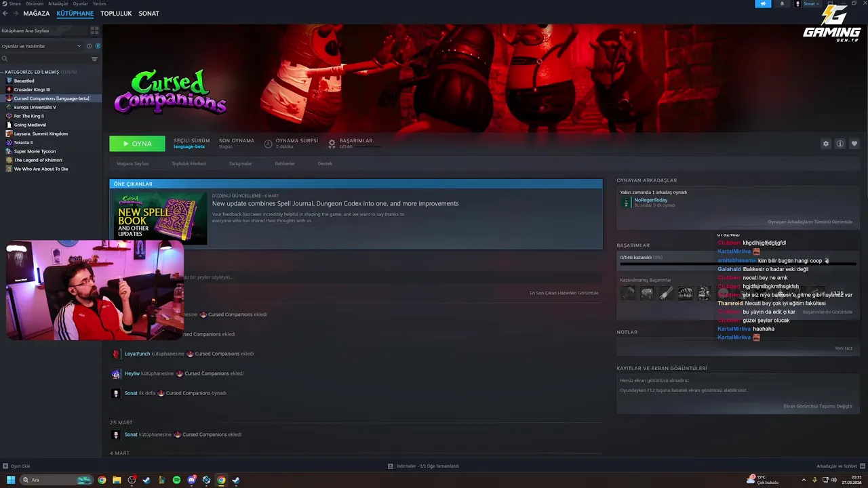Open the Steam menu
This screenshot has height=488, width=868.
15,3
